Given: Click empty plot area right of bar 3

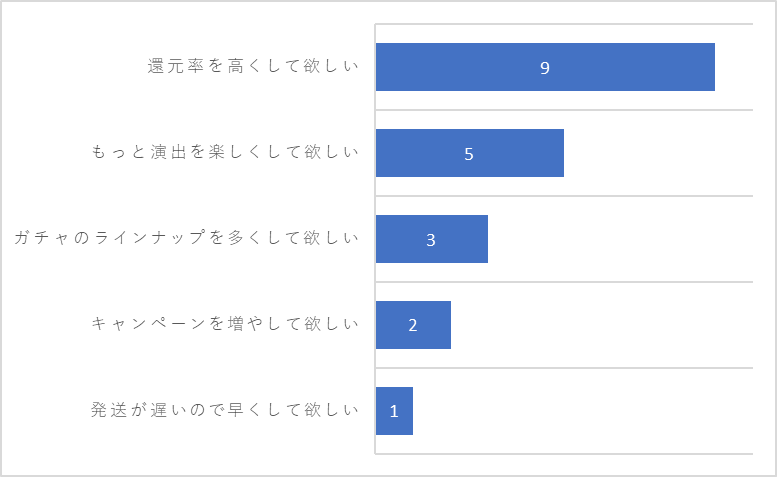Looking at the screenshot, I should 620,239.
